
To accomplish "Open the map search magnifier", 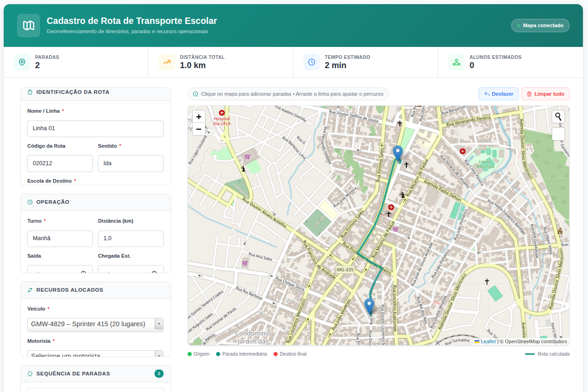I will click(558, 116).
